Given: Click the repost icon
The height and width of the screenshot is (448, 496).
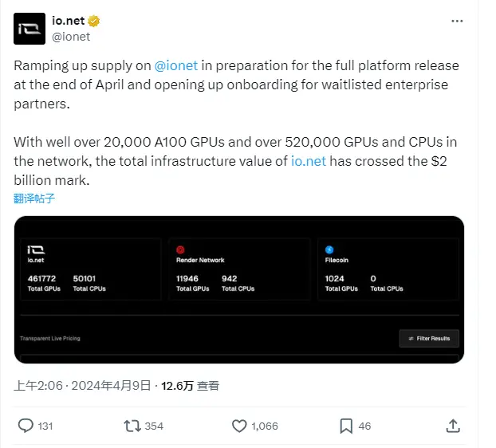Looking at the screenshot, I should click(132, 426).
